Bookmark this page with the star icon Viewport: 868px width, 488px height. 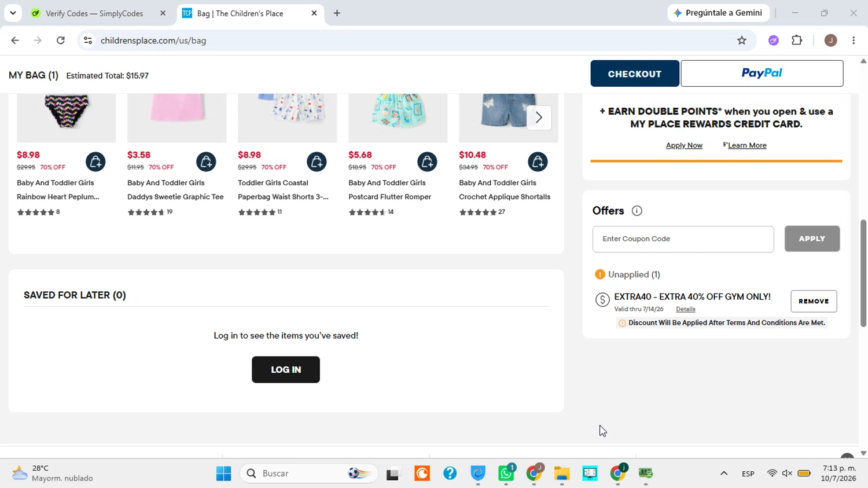(742, 41)
